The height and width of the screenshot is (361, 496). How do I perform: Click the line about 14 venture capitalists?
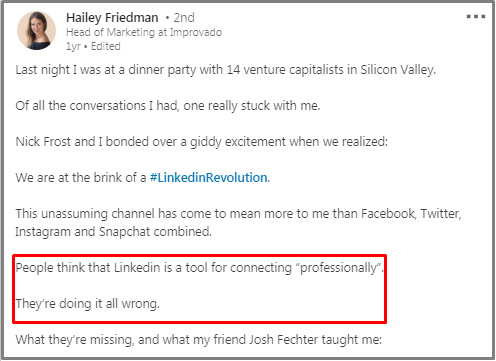[x=226, y=70]
